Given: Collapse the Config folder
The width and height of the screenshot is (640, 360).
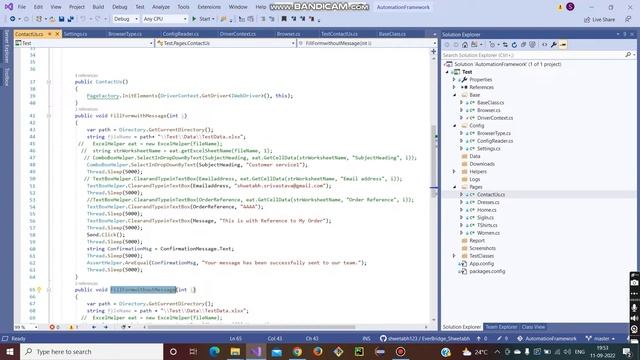Looking at the screenshot, I should pos(454,125).
